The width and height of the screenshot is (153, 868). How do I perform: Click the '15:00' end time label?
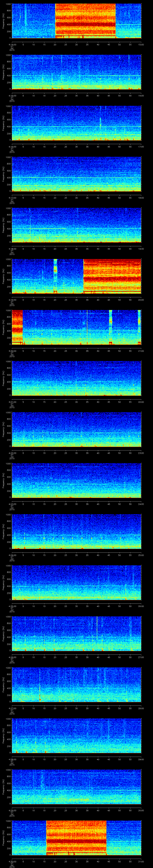coord(141,44)
